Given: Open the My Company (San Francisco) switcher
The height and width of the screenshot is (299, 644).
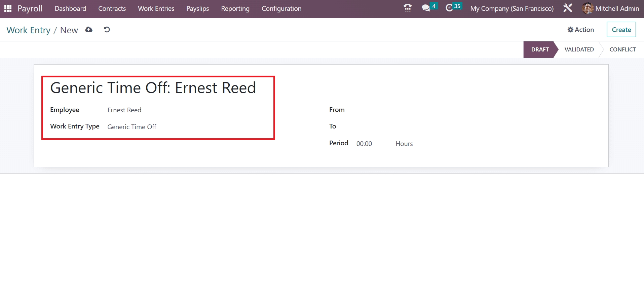Looking at the screenshot, I should pyautogui.click(x=512, y=8).
